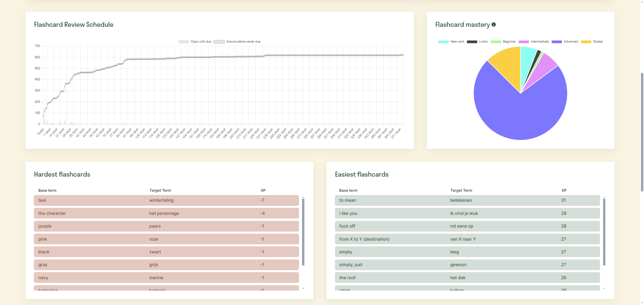Image resolution: width=644 pixels, height=305 pixels.
Task: Select the 'gray' flashcard row
Action: tap(166, 265)
